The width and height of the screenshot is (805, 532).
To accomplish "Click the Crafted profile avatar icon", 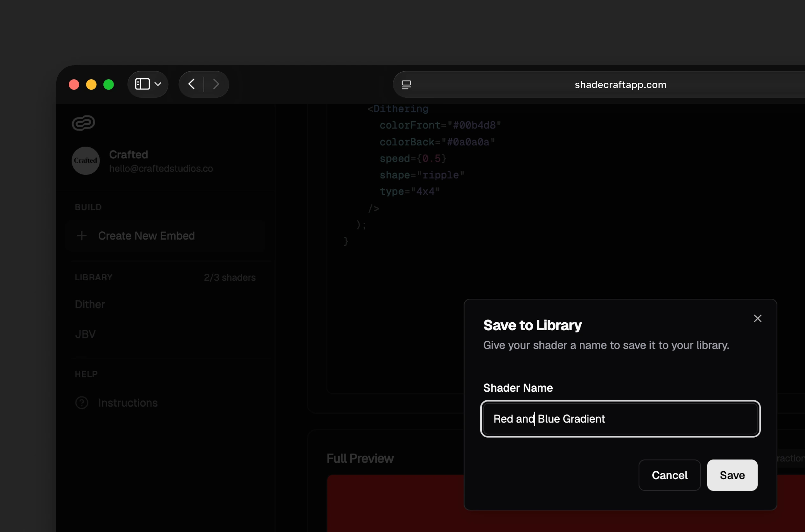I will tap(85, 161).
